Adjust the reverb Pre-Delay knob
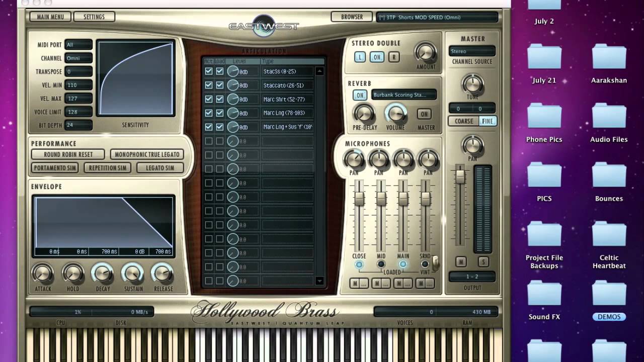The image size is (644, 362). point(364,114)
